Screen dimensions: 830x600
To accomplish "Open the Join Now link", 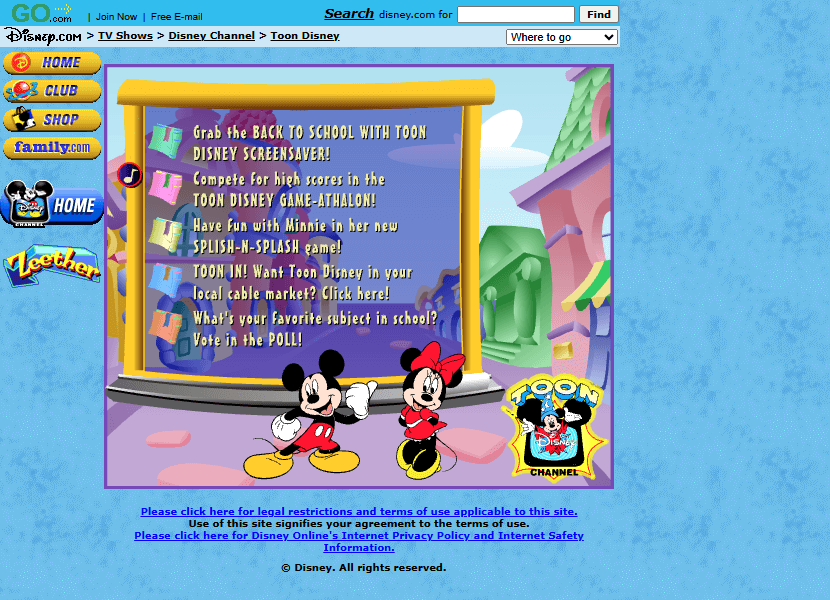I will click(116, 17).
